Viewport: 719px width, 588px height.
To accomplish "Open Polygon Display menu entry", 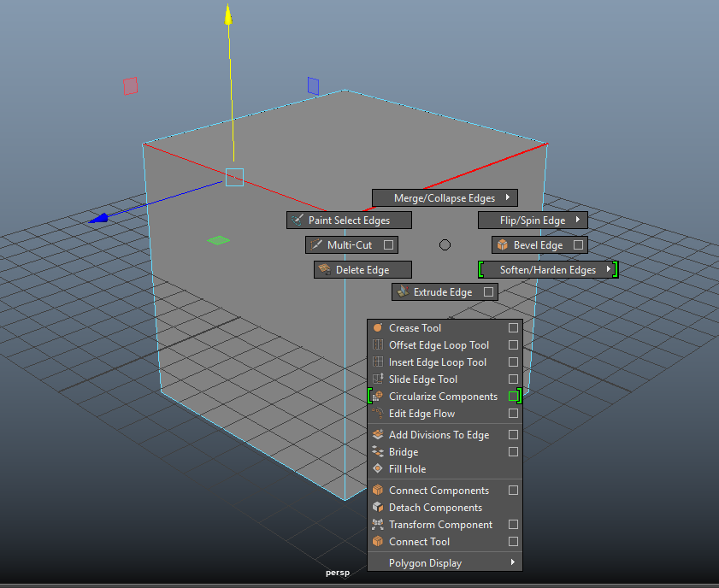I will click(x=445, y=563).
